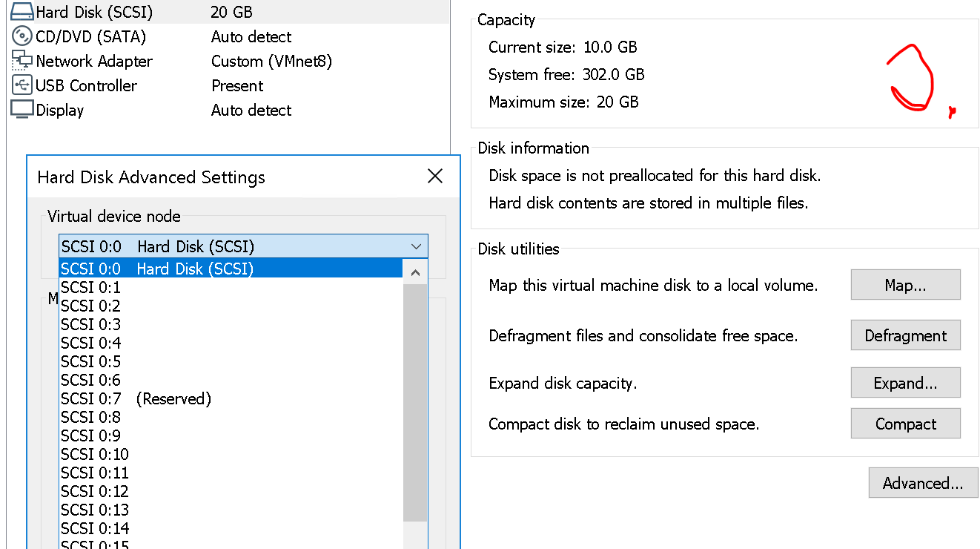
Task: Expand the Virtual device node dropdown arrow
Action: [415, 246]
